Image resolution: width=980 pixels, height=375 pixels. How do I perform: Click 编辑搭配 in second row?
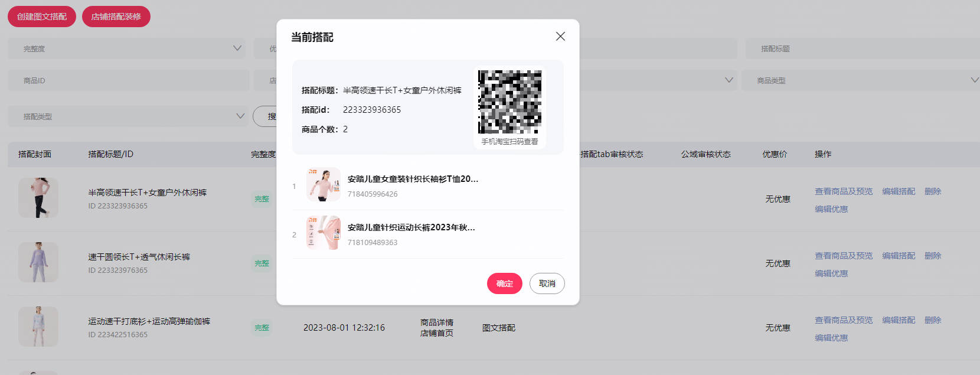tap(899, 256)
